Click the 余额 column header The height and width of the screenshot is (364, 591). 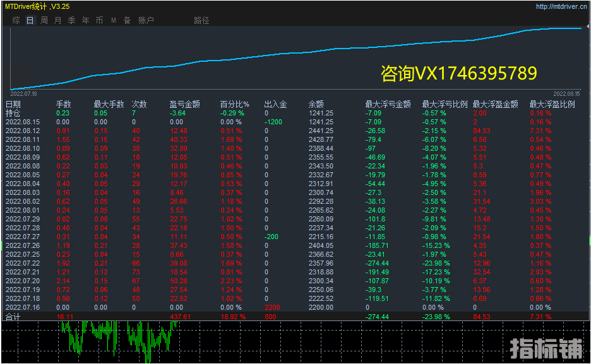point(316,104)
